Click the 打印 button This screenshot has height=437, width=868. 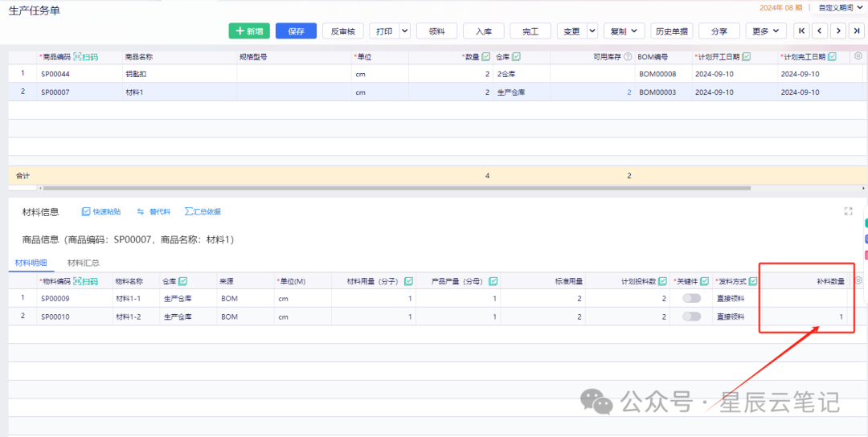point(384,31)
